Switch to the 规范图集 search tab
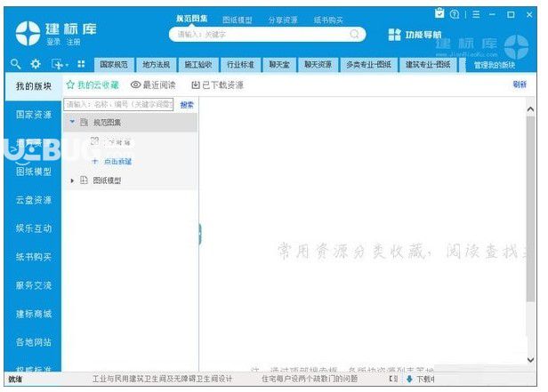The image size is (548, 392). [191, 19]
